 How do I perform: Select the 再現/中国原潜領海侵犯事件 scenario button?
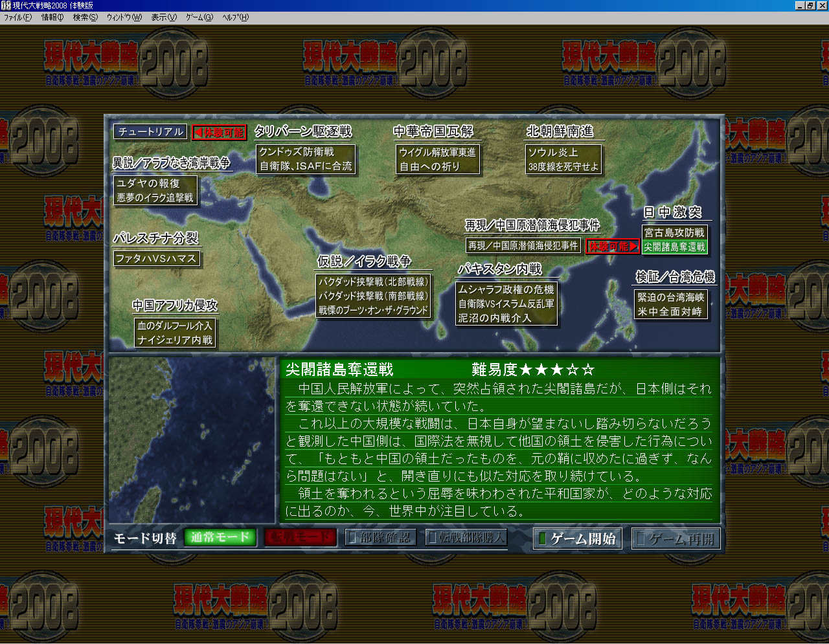[x=523, y=246]
